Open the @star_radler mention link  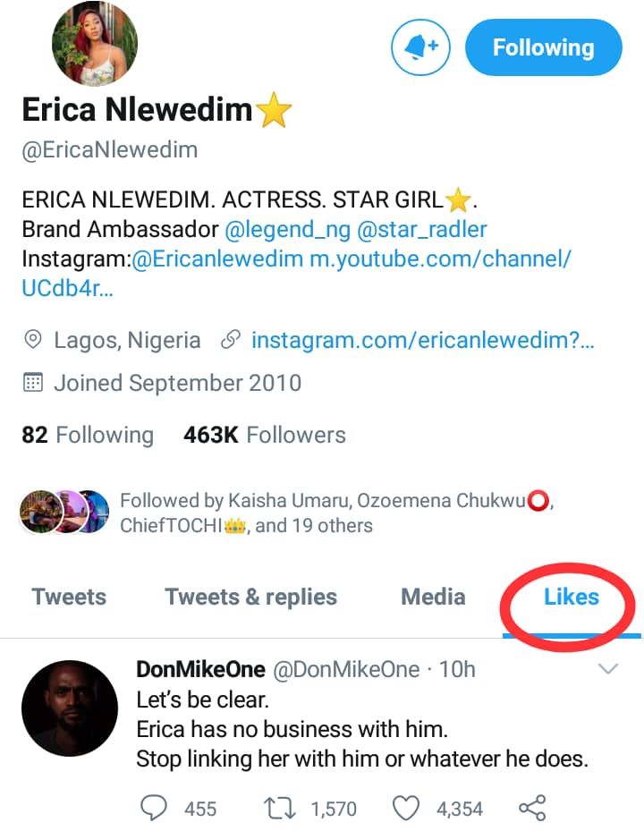[422, 229]
